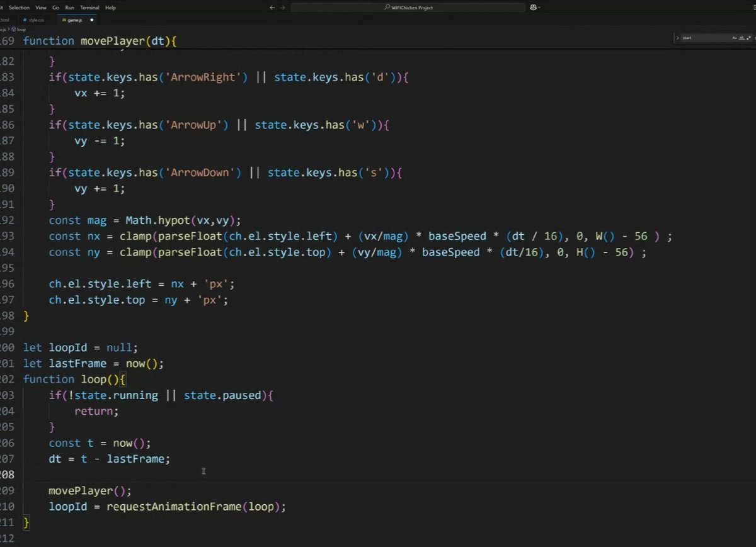This screenshot has height=547, width=756.
Task: Click the search icon inside the project search bar
Action: [x=387, y=7]
